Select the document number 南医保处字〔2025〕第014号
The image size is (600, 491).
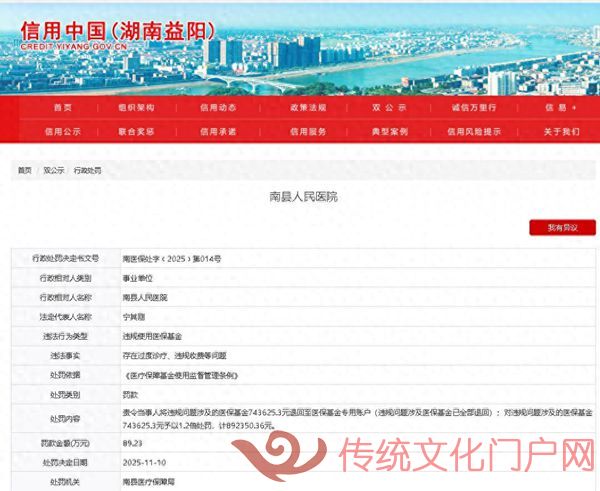pyautogui.click(x=172, y=259)
